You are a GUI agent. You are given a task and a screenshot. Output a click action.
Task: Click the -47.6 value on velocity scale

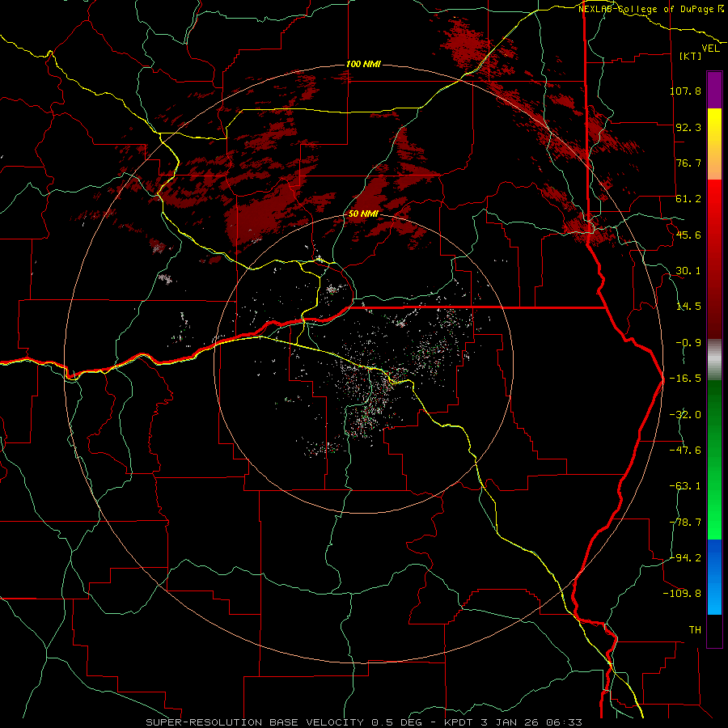pyautogui.click(x=685, y=451)
